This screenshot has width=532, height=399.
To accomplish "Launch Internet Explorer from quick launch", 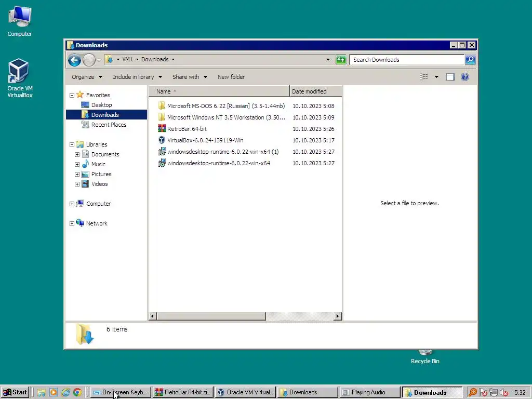I will [65, 393].
